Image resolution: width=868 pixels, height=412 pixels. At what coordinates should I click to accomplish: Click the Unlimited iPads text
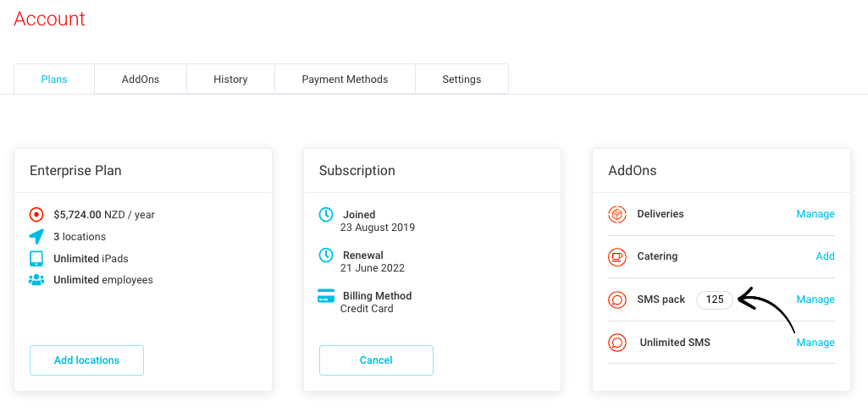pos(91,258)
